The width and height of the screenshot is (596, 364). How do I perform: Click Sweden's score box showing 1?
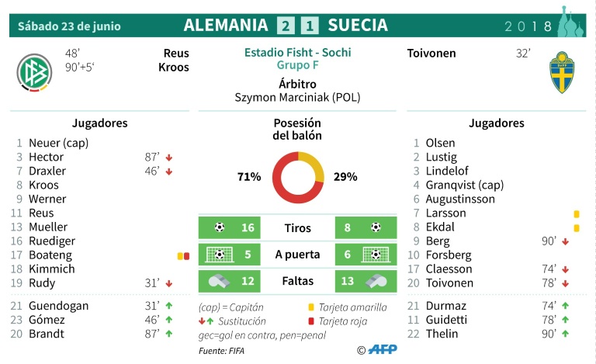coord(310,26)
